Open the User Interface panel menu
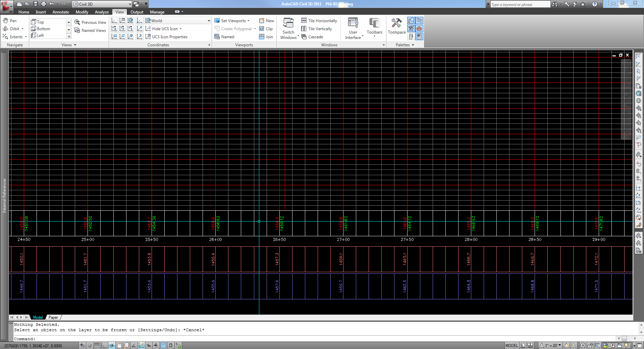This screenshot has height=349, width=644. pos(353,29)
